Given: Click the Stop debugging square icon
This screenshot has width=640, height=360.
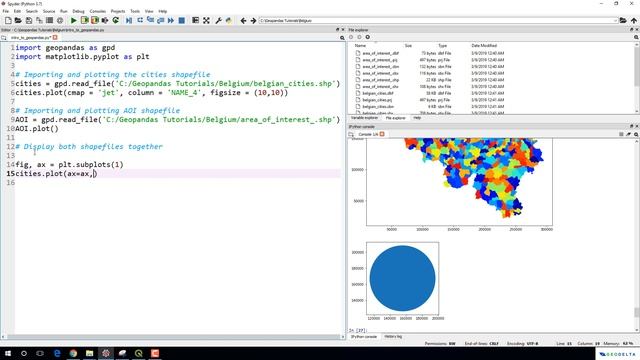Looking at the screenshot, I should coord(182,20).
